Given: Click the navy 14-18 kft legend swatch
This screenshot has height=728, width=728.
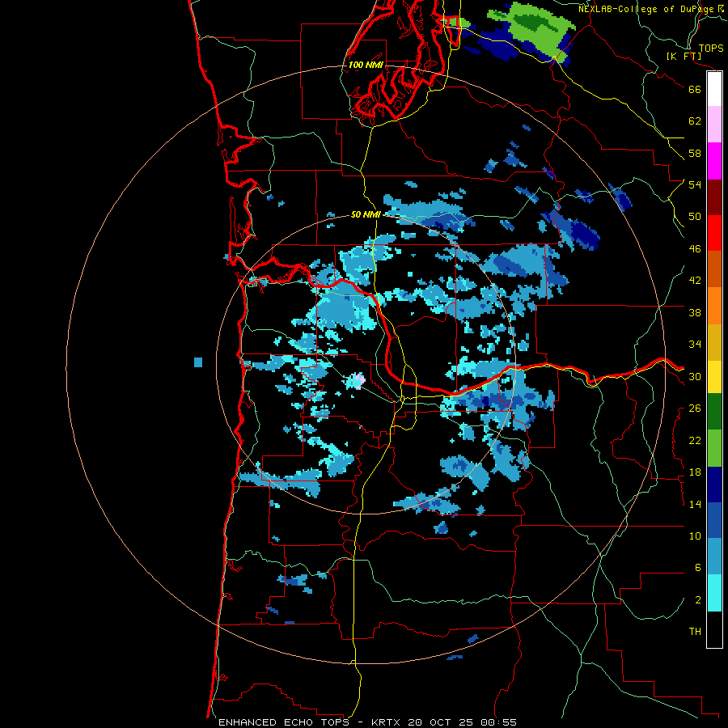Looking at the screenshot, I should [x=714, y=485].
